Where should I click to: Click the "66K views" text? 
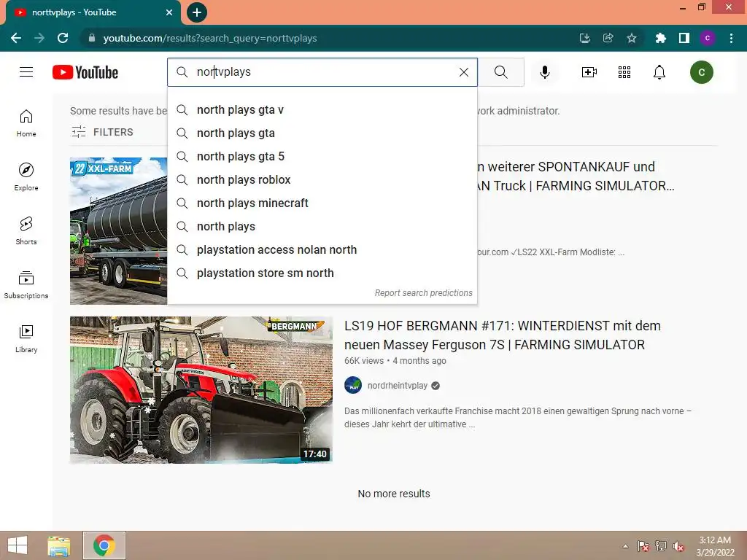(364, 361)
